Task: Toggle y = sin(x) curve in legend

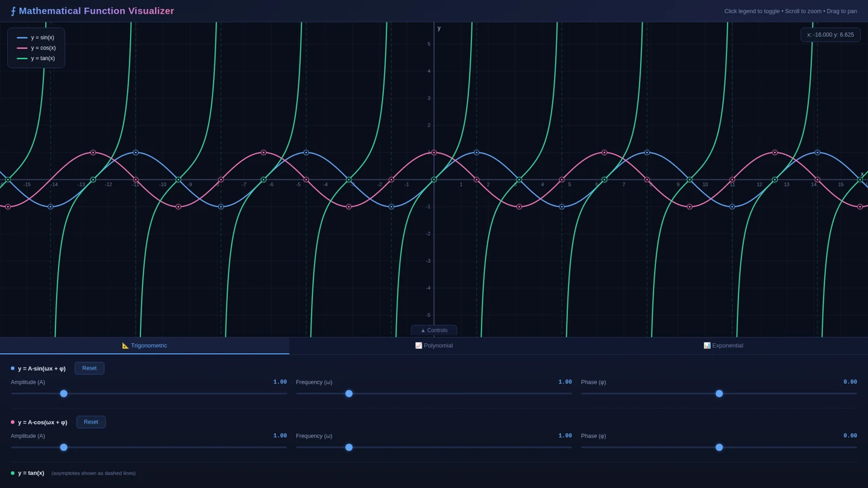Action: click(36, 37)
